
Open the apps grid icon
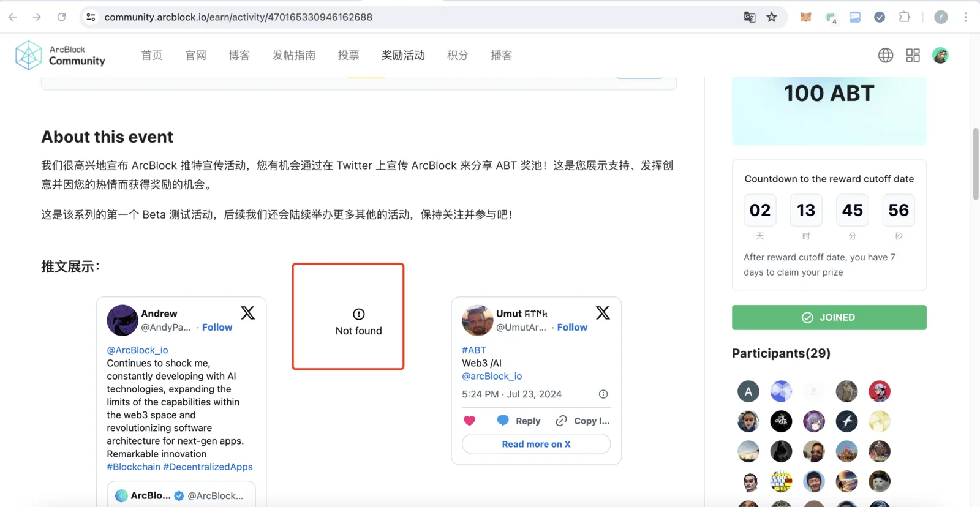pos(913,55)
